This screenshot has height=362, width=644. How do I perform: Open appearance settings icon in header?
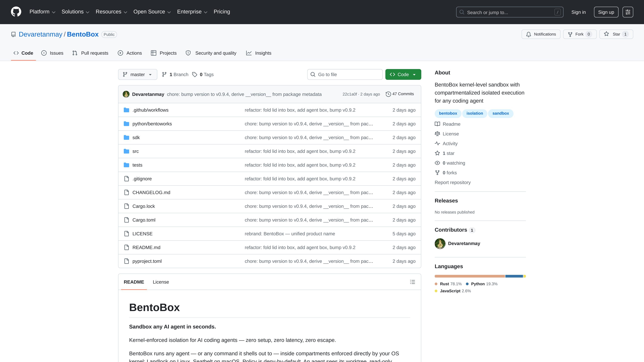point(628,12)
